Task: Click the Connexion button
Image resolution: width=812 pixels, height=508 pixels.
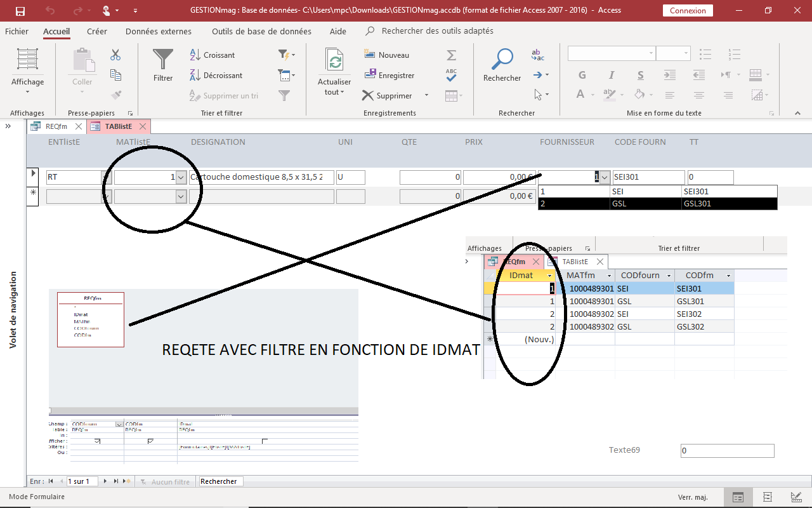Action: (x=688, y=11)
